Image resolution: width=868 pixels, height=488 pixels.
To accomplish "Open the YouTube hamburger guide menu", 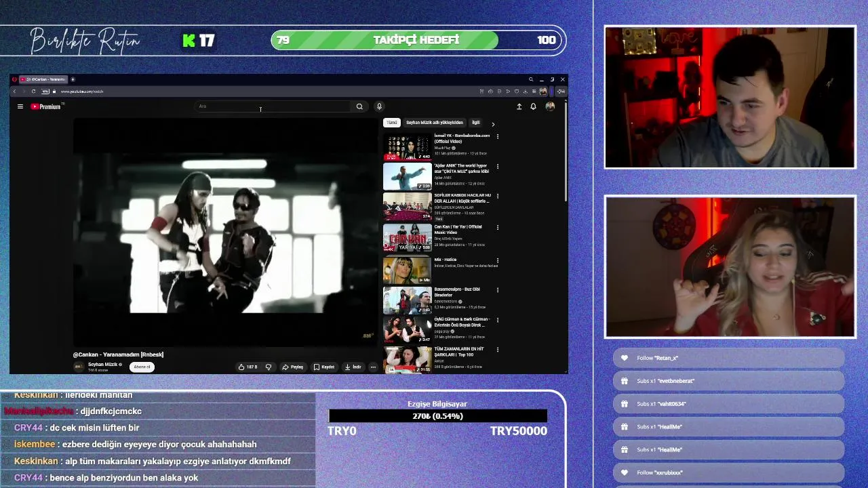I will tap(20, 106).
